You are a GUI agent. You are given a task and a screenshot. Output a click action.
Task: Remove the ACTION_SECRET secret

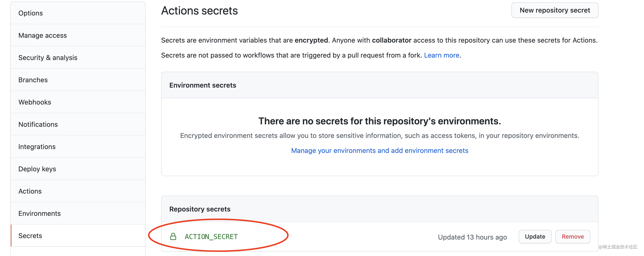pos(572,236)
